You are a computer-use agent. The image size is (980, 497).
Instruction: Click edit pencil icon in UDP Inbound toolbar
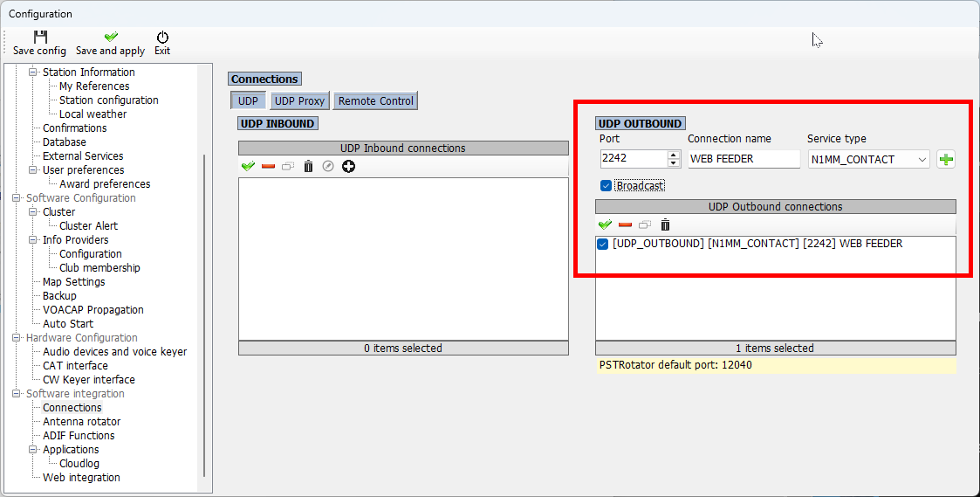point(328,166)
